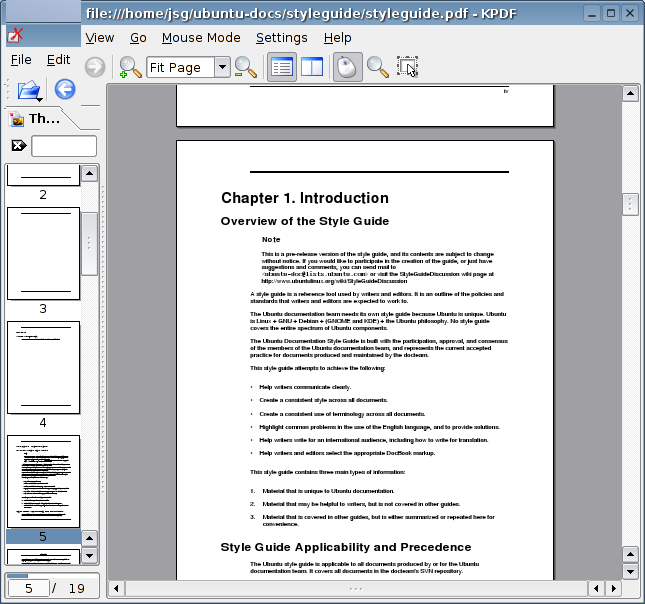
Task: Click the horizontal scroll-right arrow at far right
Action: [614, 588]
